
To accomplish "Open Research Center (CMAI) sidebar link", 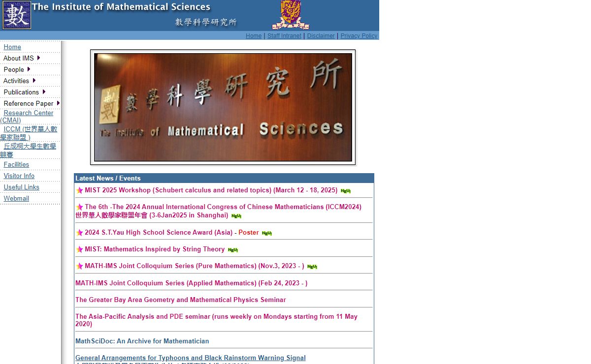I will tap(27, 116).
